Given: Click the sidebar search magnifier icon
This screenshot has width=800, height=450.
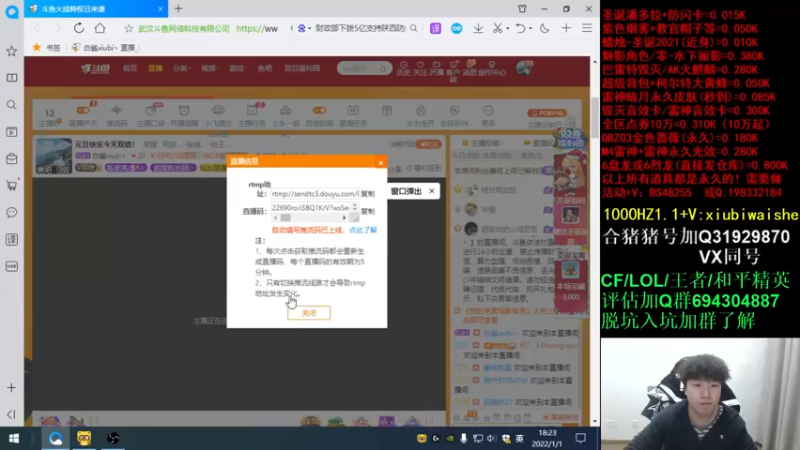Looking at the screenshot, I should coord(11,105).
